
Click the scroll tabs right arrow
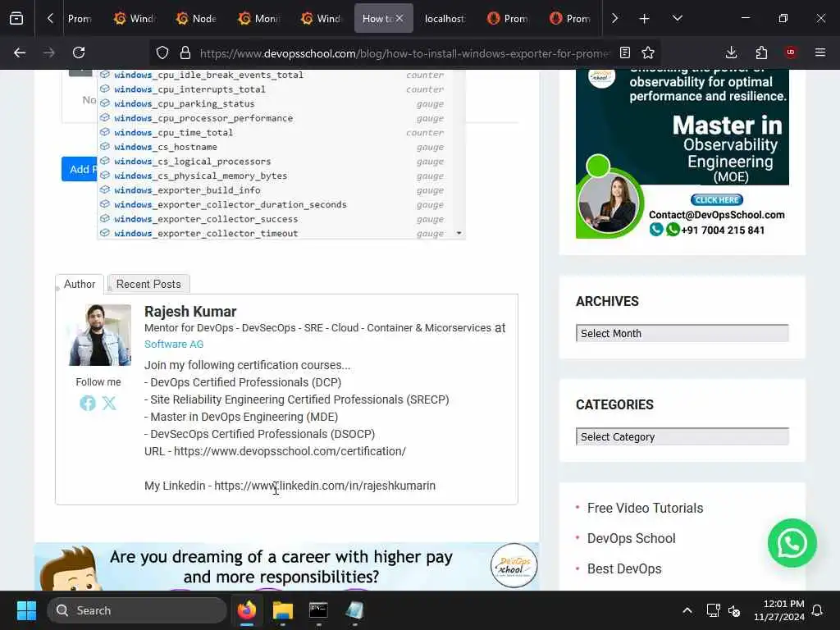pyautogui.click(x=614, y=18)
